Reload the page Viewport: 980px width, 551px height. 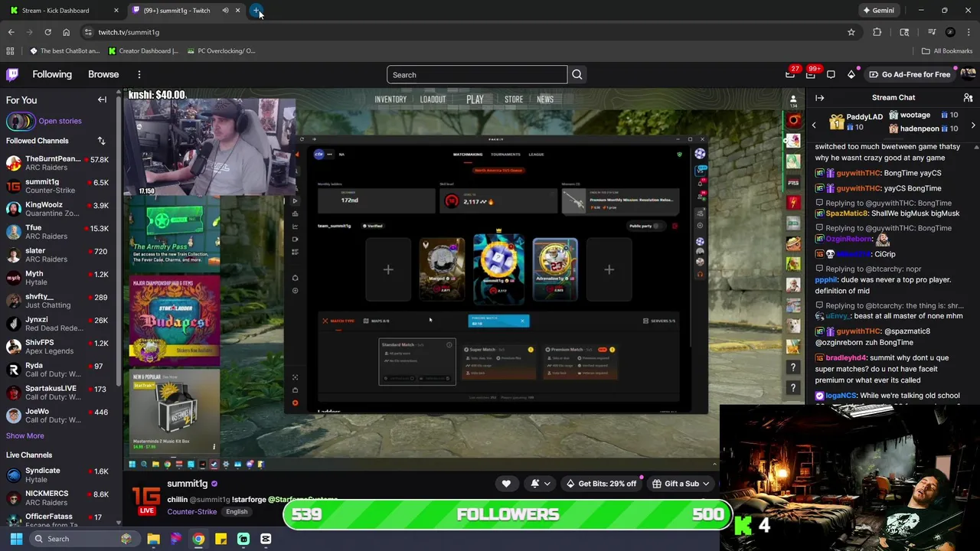point(47,32)
